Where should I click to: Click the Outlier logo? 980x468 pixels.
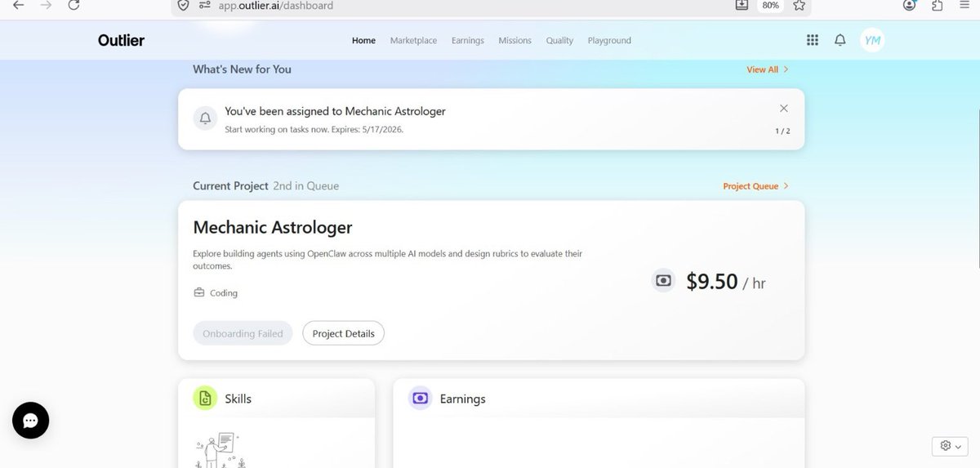pyautogui.click(x=121, y=40)
